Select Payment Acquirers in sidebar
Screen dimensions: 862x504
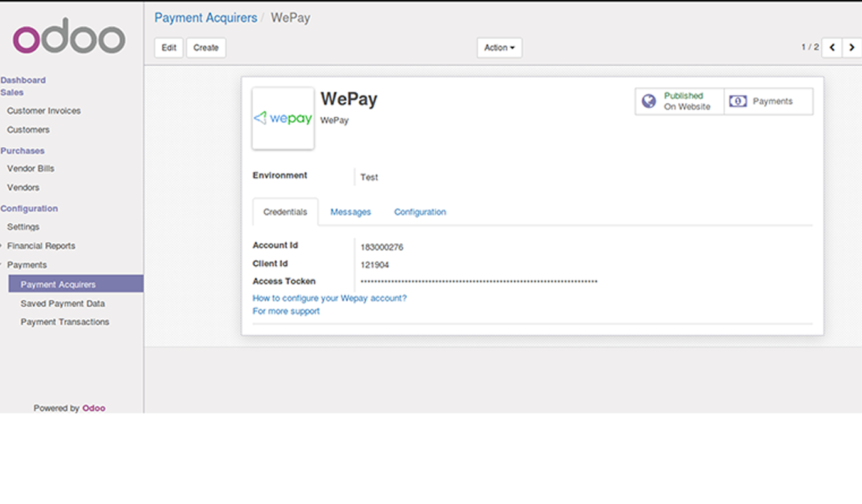point(76,284)
